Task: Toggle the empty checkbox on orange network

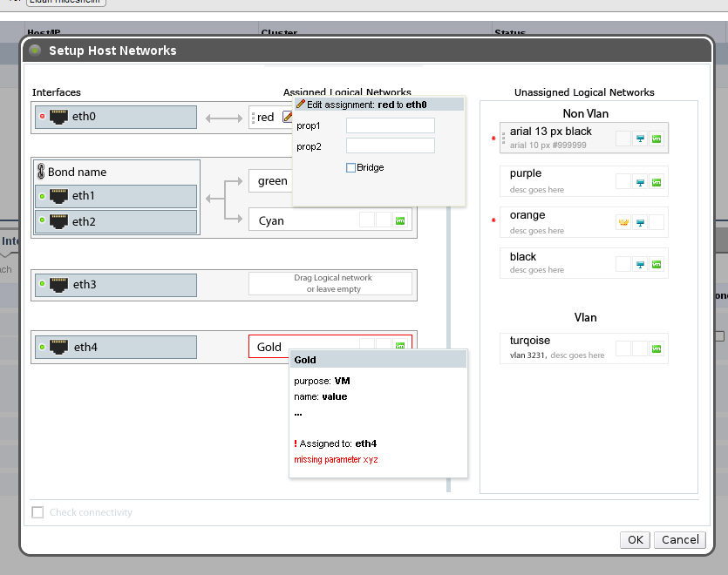Action: 656,222
